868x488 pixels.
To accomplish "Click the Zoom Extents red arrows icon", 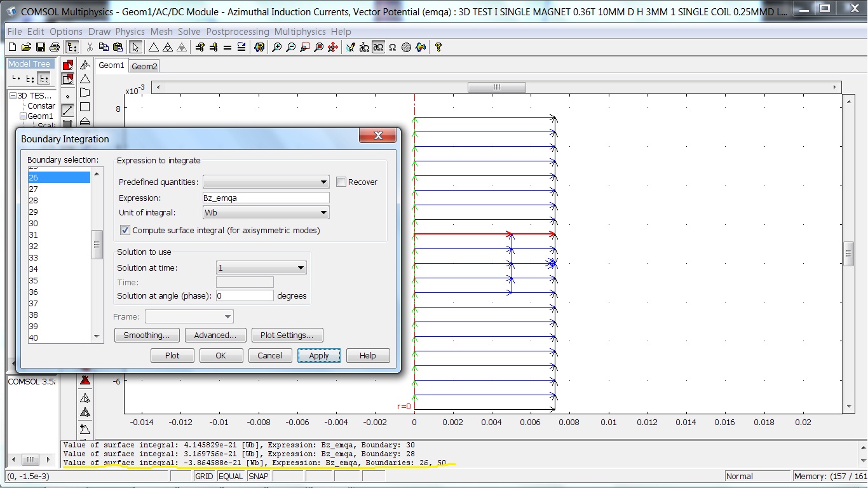I will [x=332, y=47].
